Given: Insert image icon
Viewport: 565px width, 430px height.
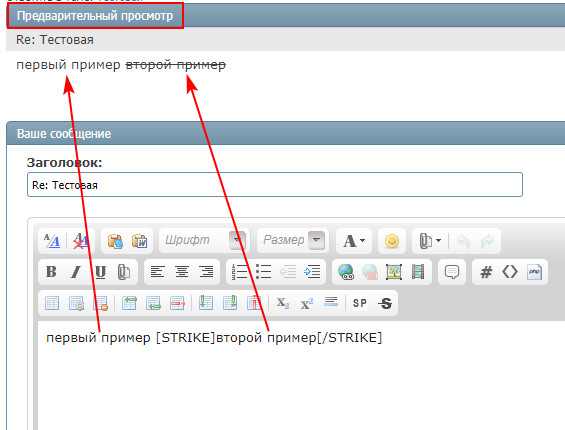Looking at the screenshot, I should click(x=394, y=272).
